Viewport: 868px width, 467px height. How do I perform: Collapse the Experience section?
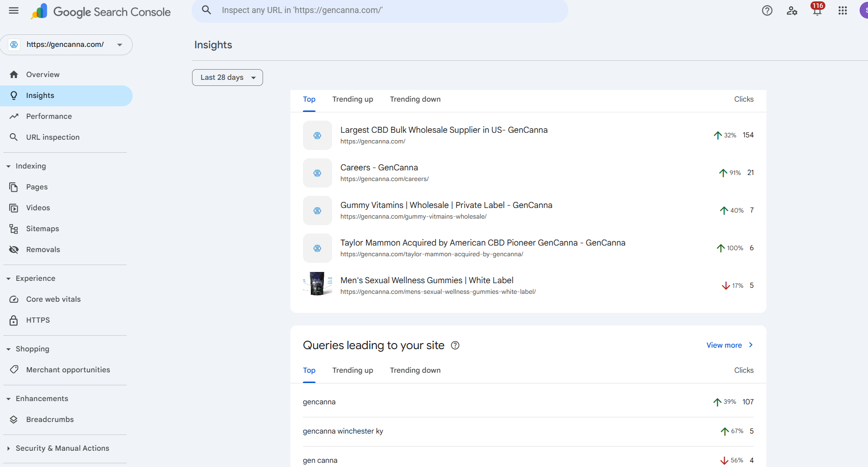pyautogui.click(x=8, y=279)
